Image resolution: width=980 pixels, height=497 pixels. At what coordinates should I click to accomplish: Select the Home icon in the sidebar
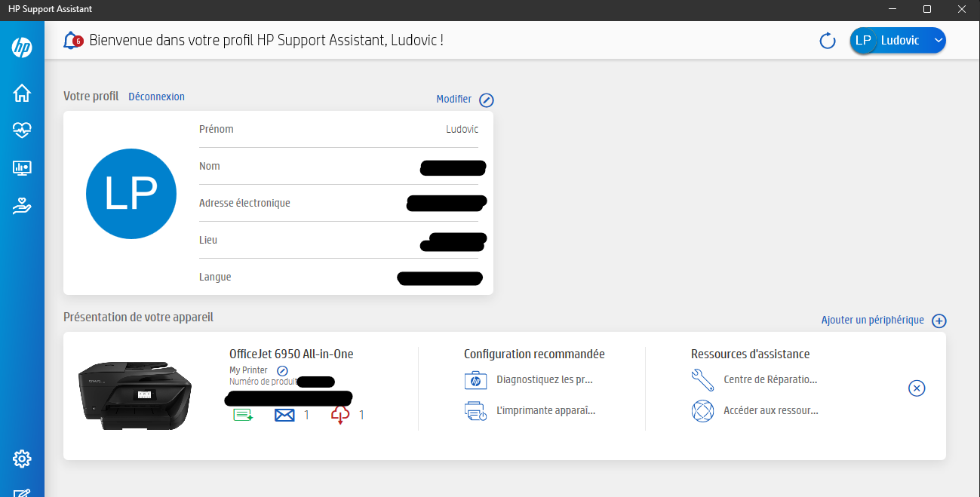(x=22, y=92)
